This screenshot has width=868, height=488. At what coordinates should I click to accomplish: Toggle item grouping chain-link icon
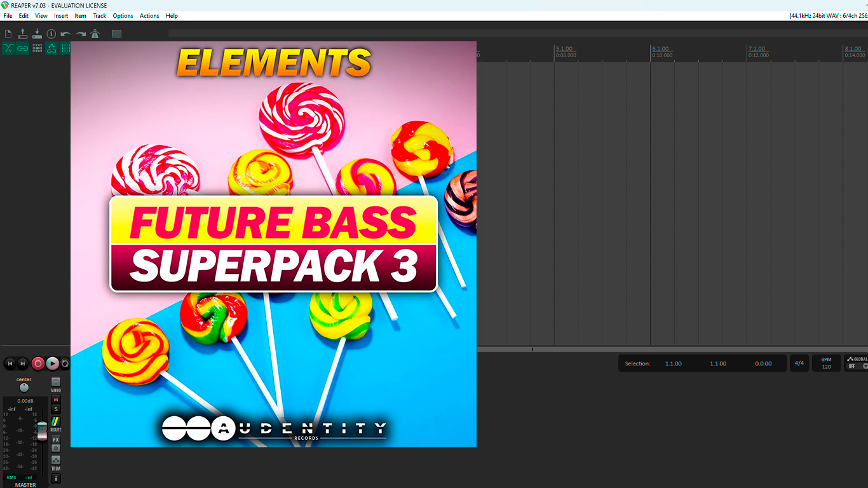point(23,48)
